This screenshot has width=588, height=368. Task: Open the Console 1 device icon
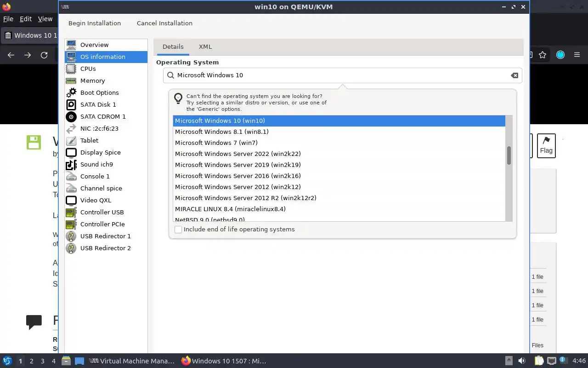(x=71, y=176)
